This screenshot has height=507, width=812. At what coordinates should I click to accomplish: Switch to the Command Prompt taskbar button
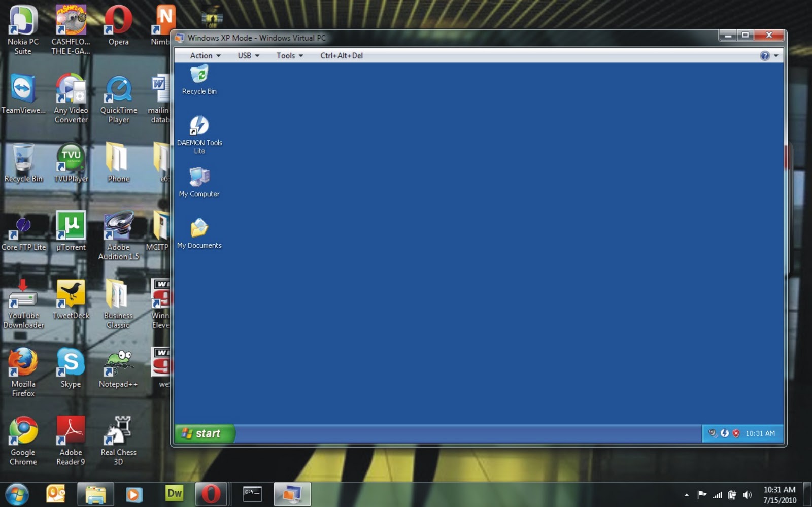click(252, 494)
